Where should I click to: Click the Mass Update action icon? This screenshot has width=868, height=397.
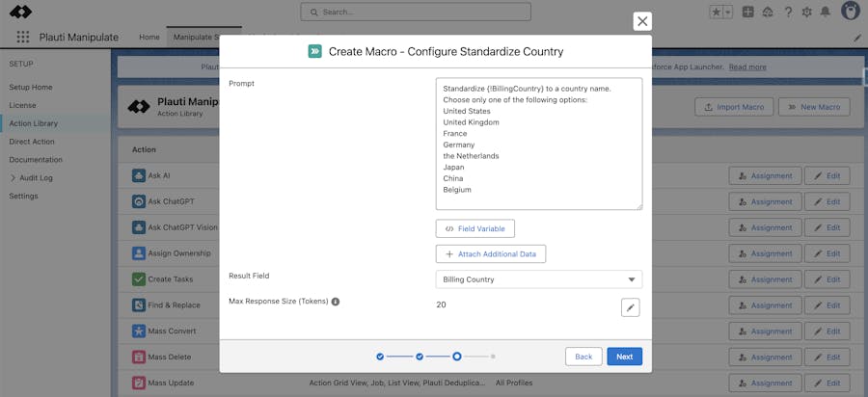[138, 383]
